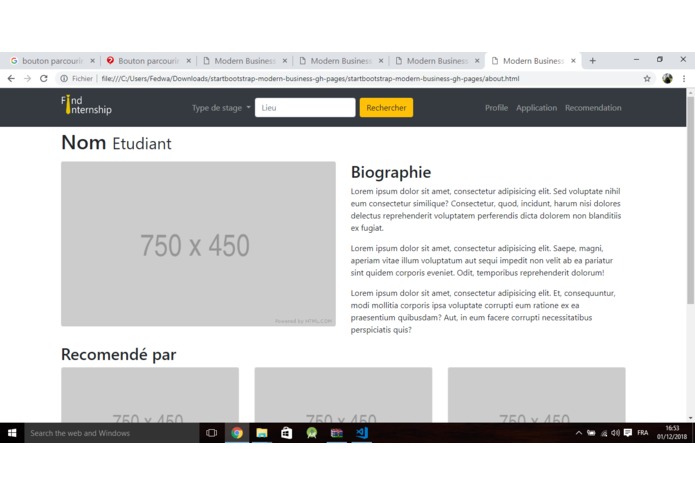The height and width of the screenshot is (494, 695).
Task: Select the active Modern Business tab
Action: [532, 61]
